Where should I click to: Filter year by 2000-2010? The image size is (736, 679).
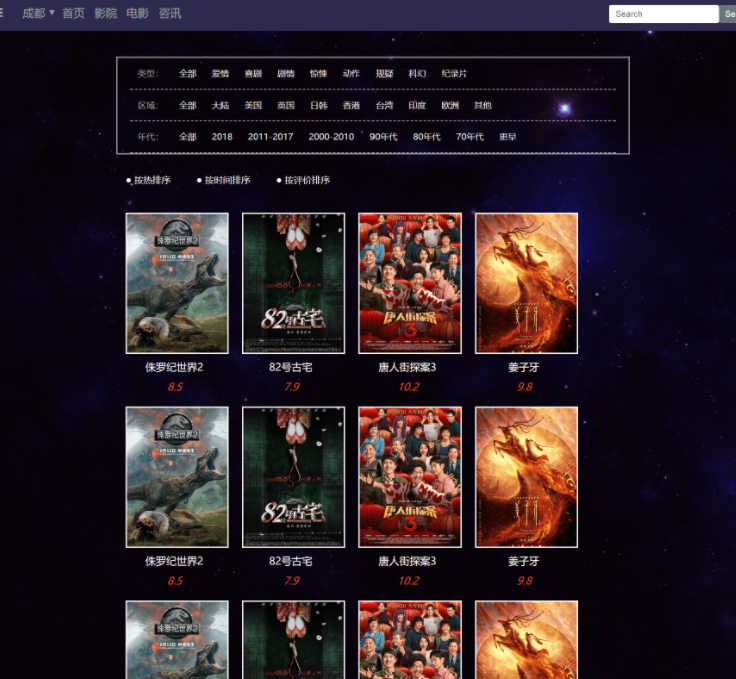click(x=331, y=137)
